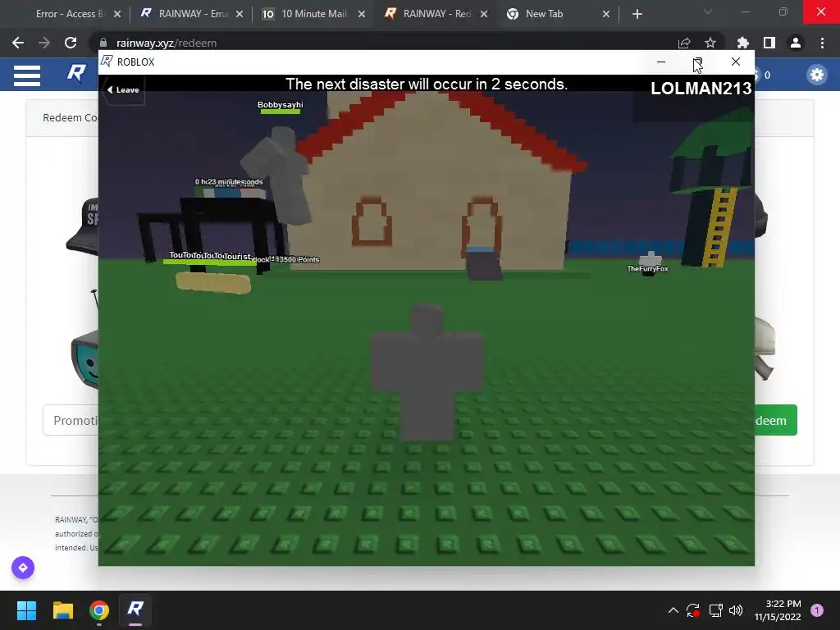Focus the Promotion code input field

(71, 420)
